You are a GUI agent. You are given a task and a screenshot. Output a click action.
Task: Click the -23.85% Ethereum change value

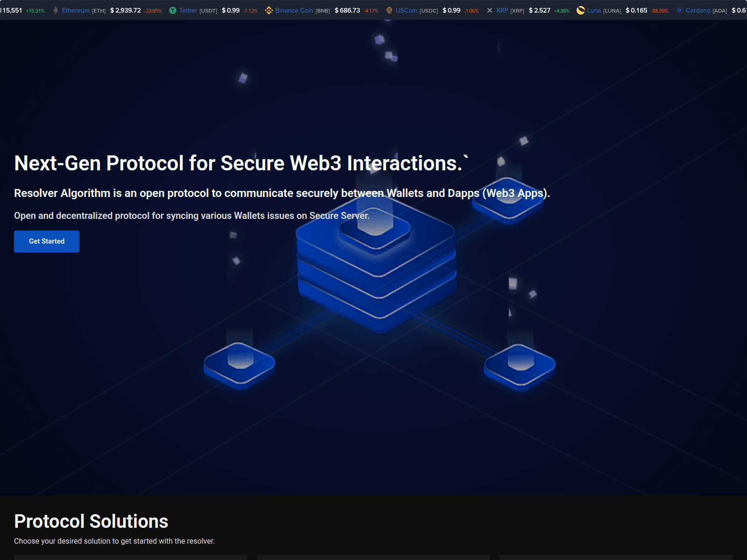[x=153, y=11]
